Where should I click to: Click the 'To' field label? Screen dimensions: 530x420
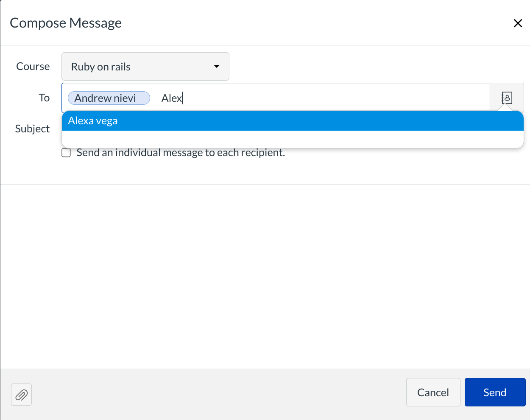pos(44,98)
